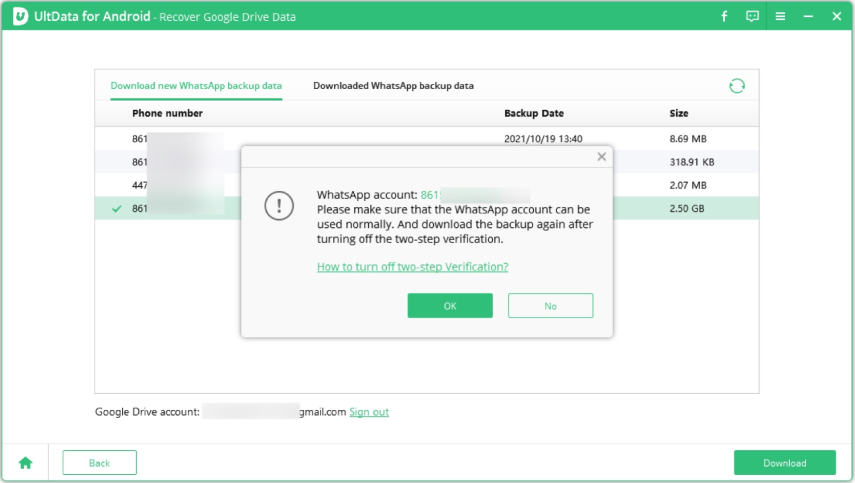The height and width of the screenshot is (483, 855).
Task: Click the exclamation warning icon
Action: (279, 206)
